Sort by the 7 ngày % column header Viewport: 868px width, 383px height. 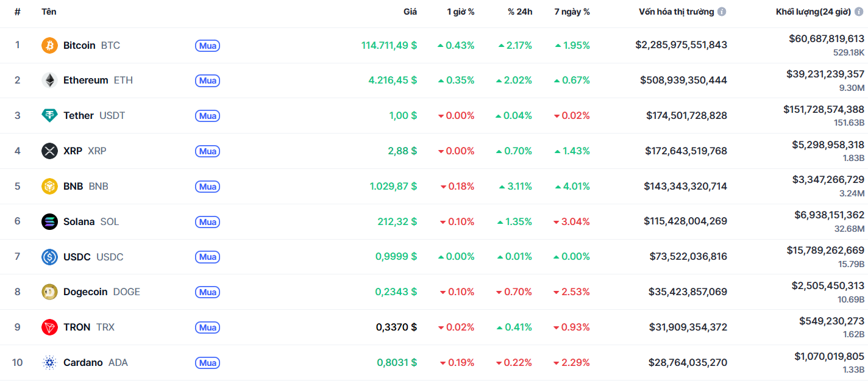[x=572, y=12]
